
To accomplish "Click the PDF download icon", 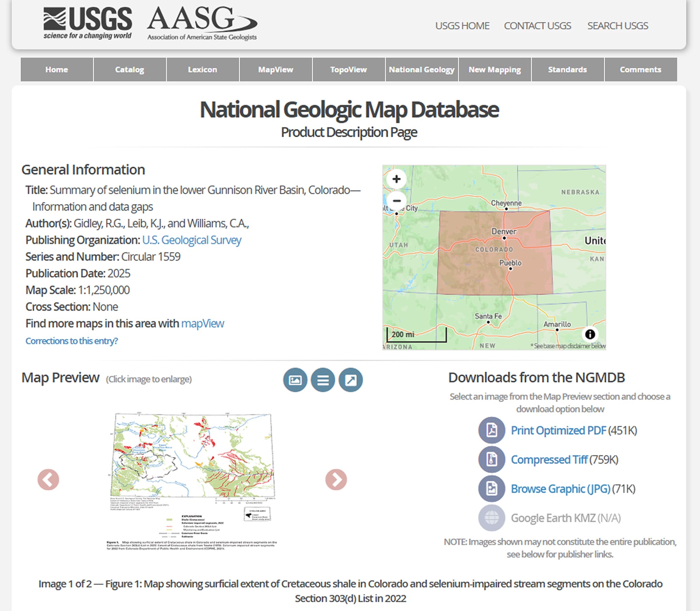I will click(x=492, y=430).
